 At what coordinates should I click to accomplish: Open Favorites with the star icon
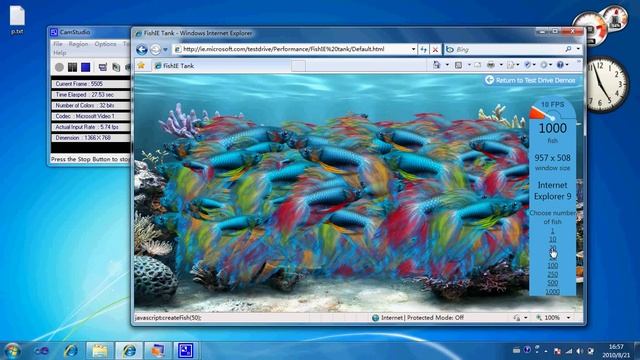(141, 65)
